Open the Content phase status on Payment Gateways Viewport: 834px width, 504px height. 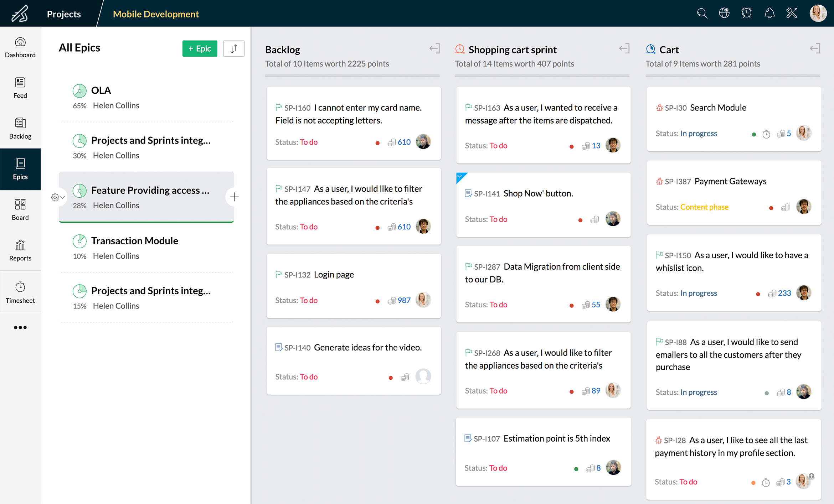(704, 207)
